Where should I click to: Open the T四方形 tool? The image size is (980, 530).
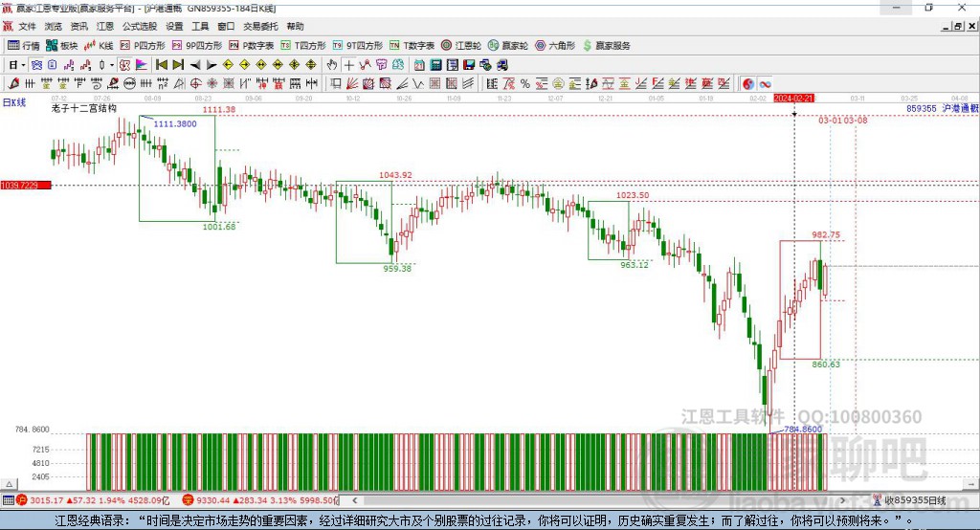303,46
